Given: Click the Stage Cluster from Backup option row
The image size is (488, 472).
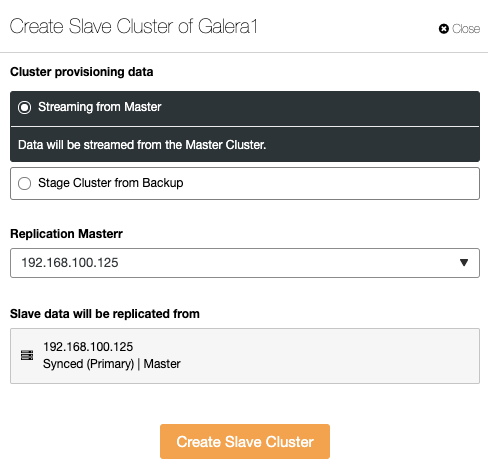Looking at the screenshot, I should (x=245, y=183).
